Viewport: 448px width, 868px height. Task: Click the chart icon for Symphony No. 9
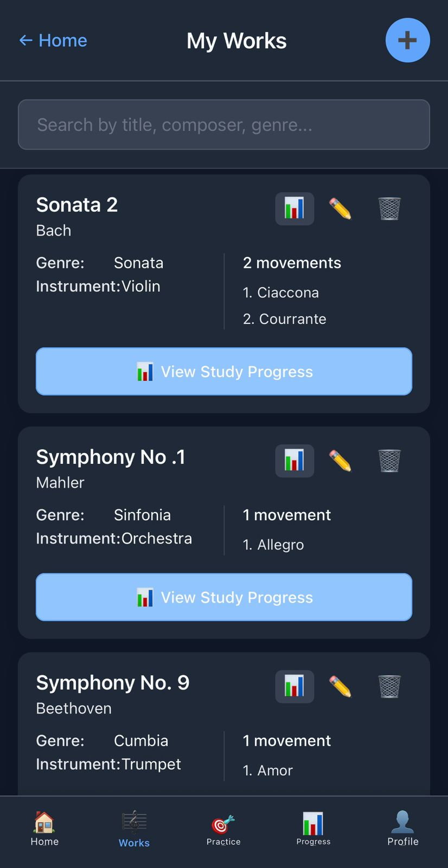point(295,686)
